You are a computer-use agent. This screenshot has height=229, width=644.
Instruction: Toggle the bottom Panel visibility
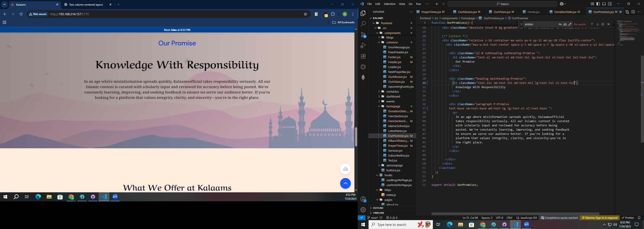(x=604, y=4)
